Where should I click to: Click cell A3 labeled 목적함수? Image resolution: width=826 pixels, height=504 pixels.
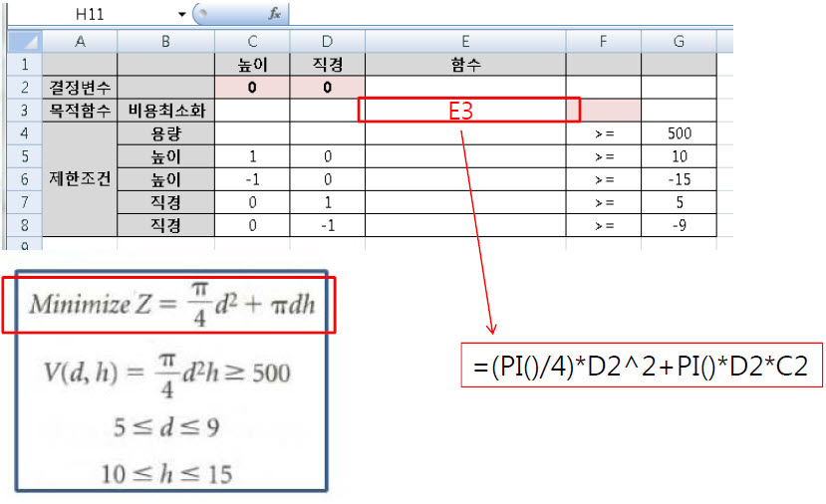pyautogui.click(x=80, y=111)
